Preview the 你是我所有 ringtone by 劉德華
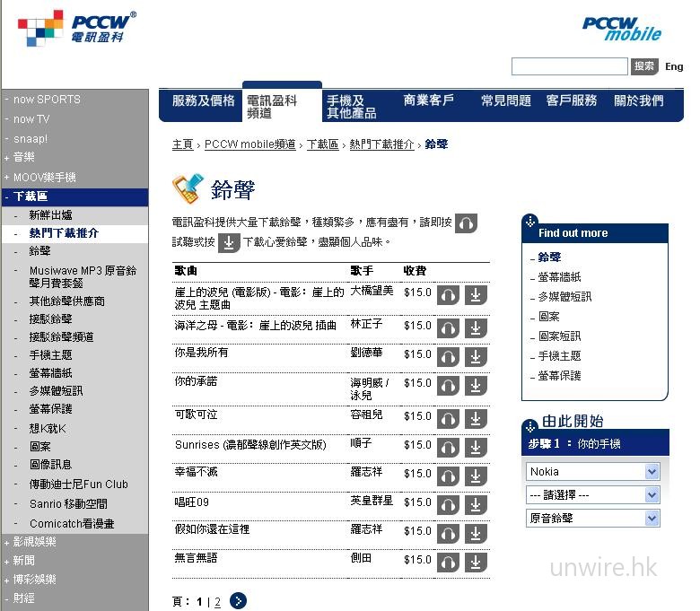700x611 pixels. tap(448, 357)
